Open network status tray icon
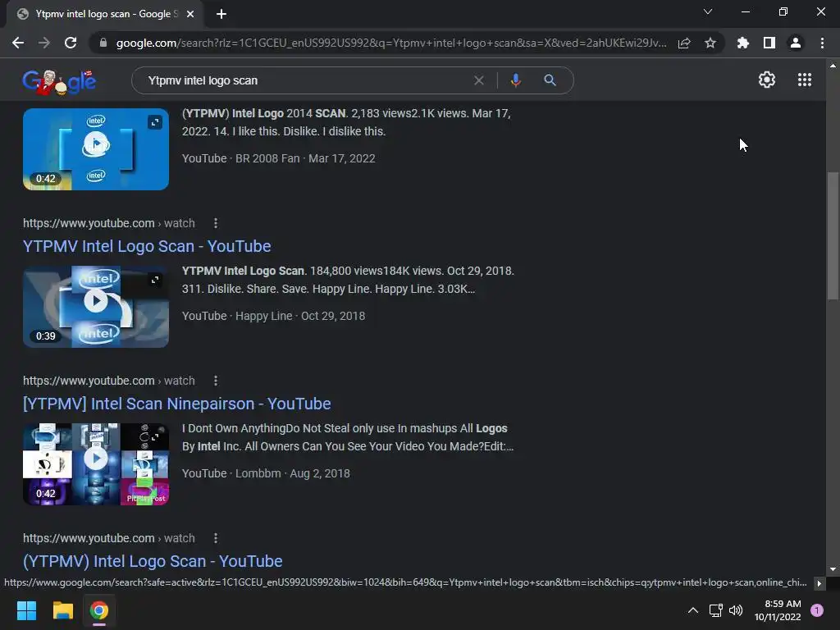Image resolution: width=840 pixels, height=630 pixels. (x=715, y=610)
